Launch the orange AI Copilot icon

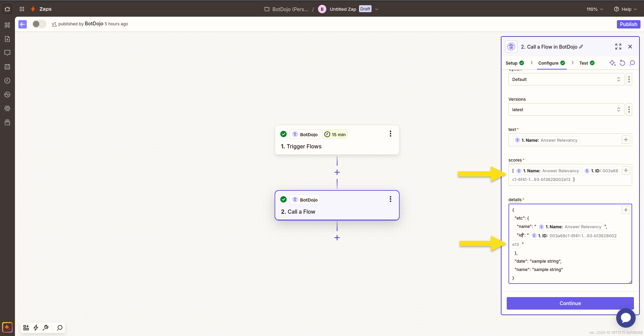point(7,327)
